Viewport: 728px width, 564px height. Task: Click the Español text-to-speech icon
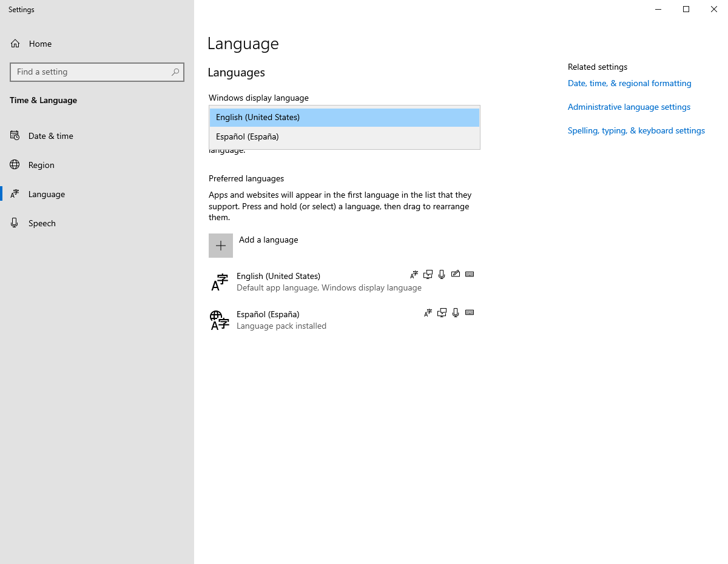(442, 312)
